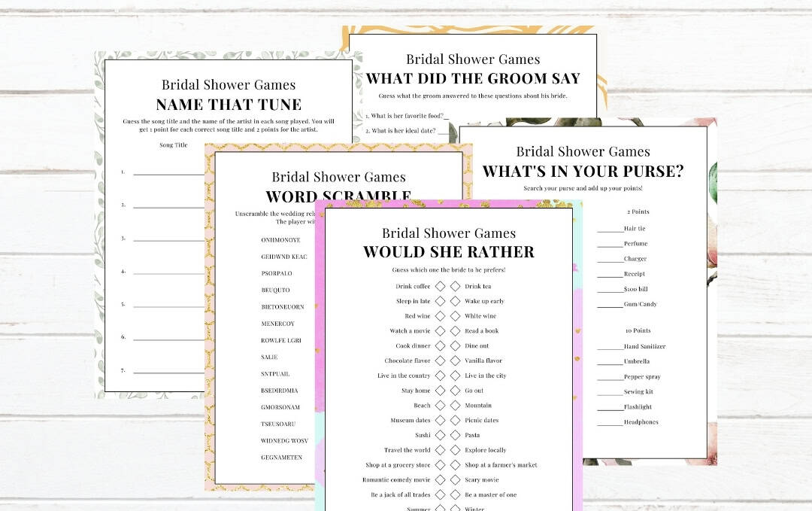Select the What's In Your Purse heading

583,172
